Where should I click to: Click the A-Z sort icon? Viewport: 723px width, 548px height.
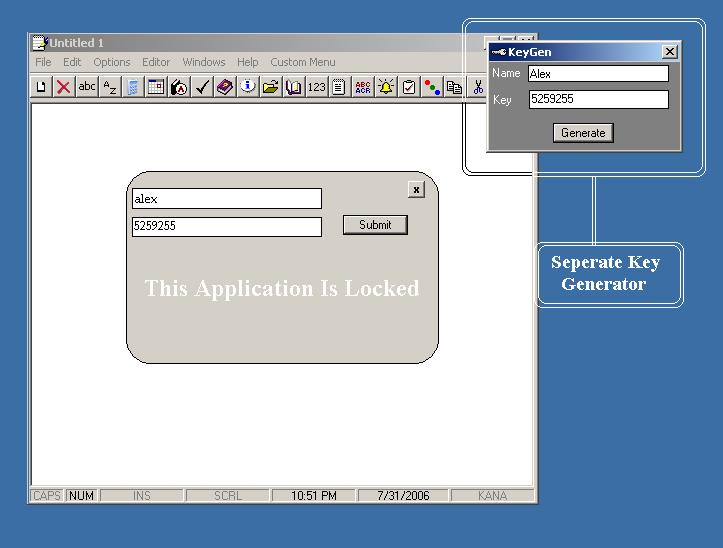(x=110, y=88)
